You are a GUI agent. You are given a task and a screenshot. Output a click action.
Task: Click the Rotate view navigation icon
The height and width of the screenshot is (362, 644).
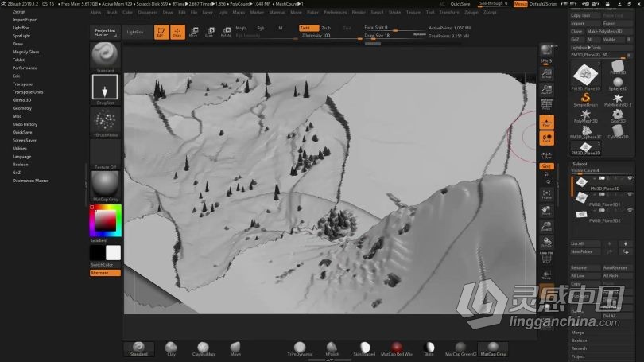[x=546, y=242]
